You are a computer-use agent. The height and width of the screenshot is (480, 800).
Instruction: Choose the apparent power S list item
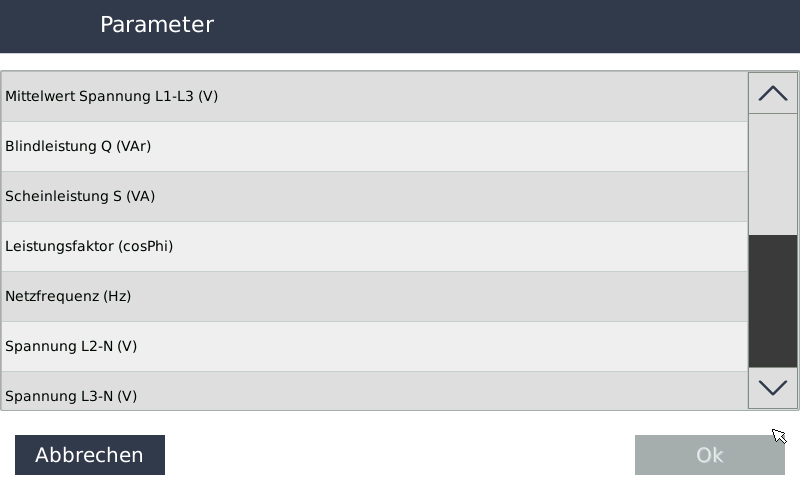click(374, 197)
